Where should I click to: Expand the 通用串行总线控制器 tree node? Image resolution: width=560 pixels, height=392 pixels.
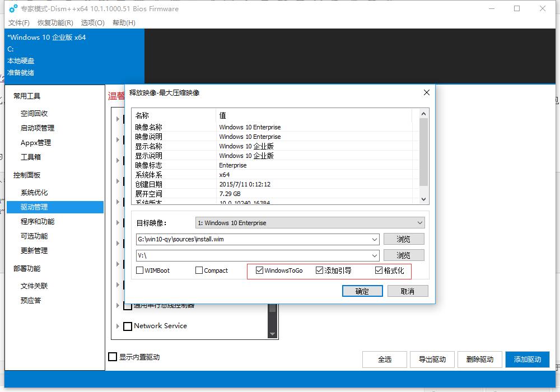click(x=118, y=305)
